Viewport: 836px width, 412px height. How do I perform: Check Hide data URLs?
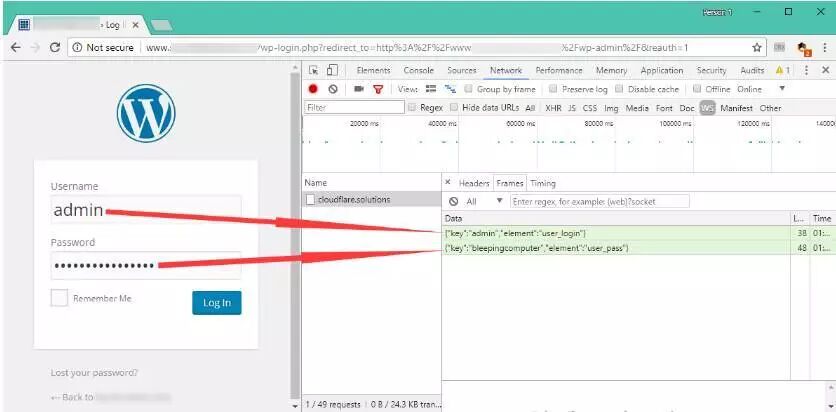[x=454, y=108]
